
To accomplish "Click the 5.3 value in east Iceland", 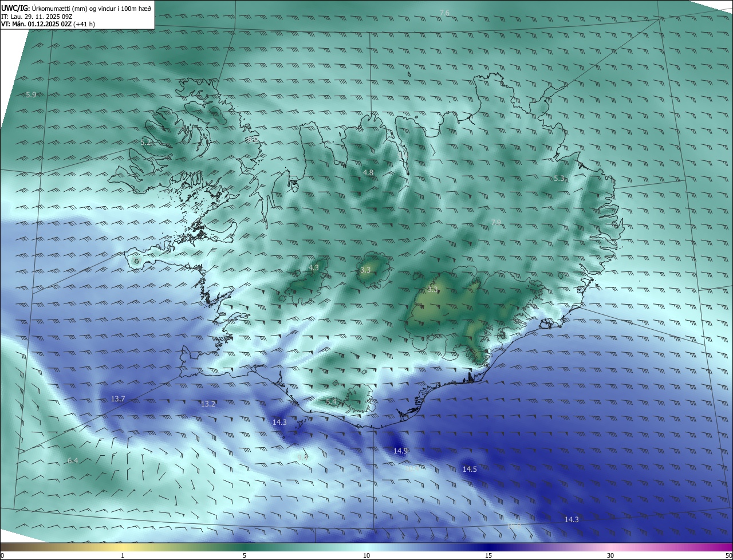I will [x=559, y=179].
